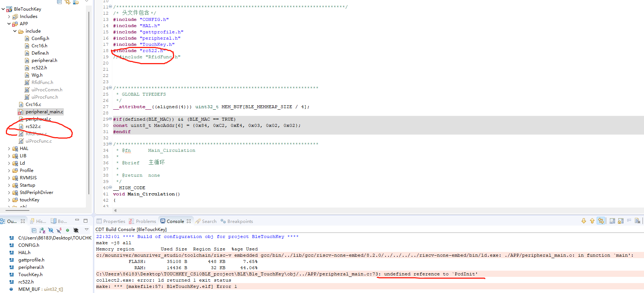Collapse all items in Outline view
644x293 pixels.
point(34,230)
